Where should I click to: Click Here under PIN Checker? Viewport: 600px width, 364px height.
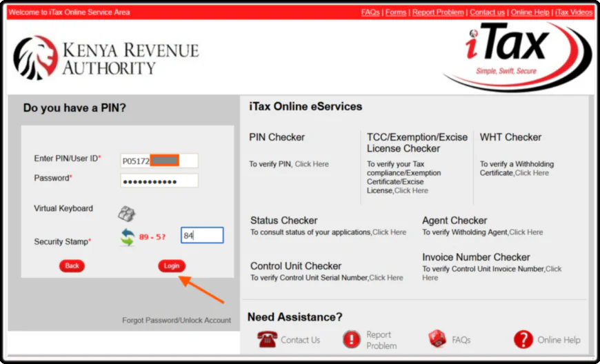(312, 164)
